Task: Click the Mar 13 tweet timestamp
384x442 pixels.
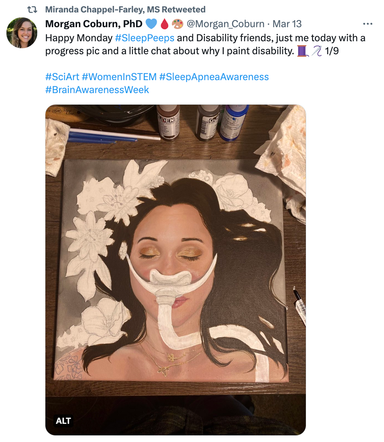Action: coord(287,24)
